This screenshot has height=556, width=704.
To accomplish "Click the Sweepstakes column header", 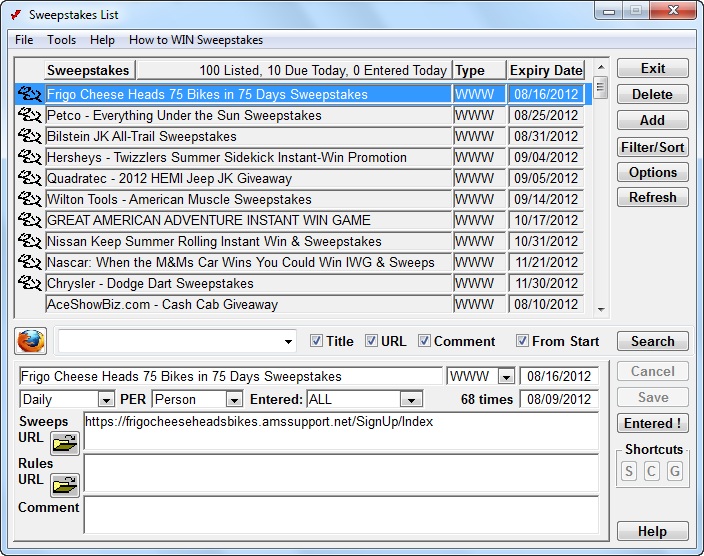I will click(89, 71).
